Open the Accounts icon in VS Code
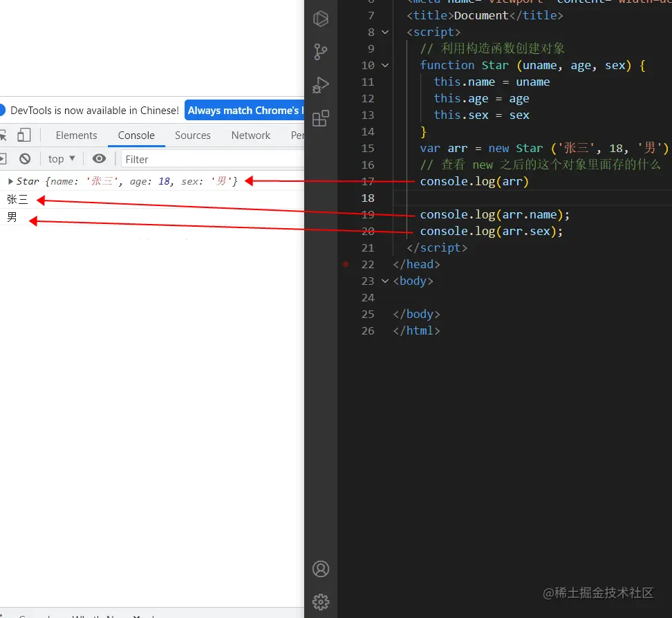The height and width of the screenshot is (618, 672). coord(321,569)
